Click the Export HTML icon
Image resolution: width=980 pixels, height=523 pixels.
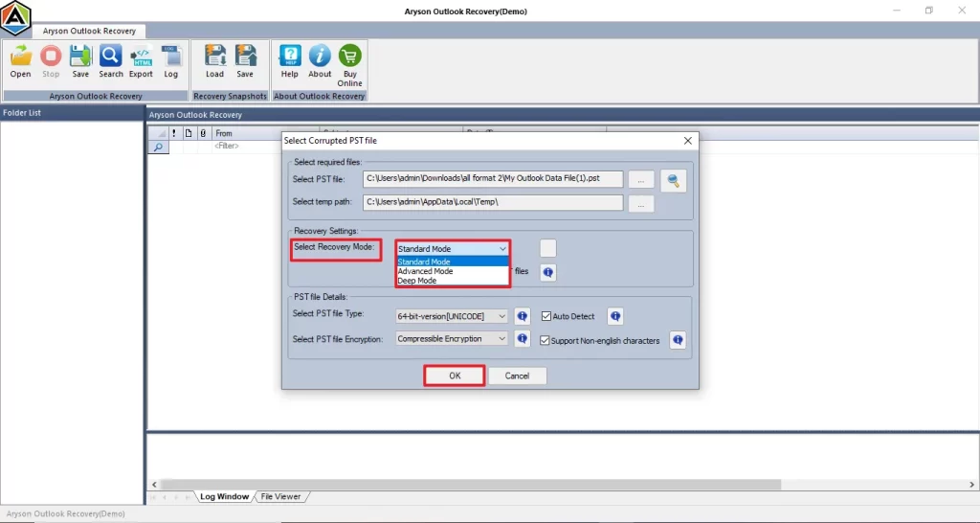tap(141, 61)
